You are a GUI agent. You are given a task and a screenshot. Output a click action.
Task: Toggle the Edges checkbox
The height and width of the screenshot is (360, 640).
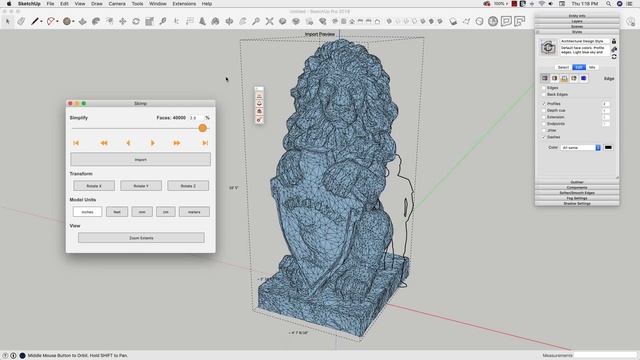(x=544, y=88)
